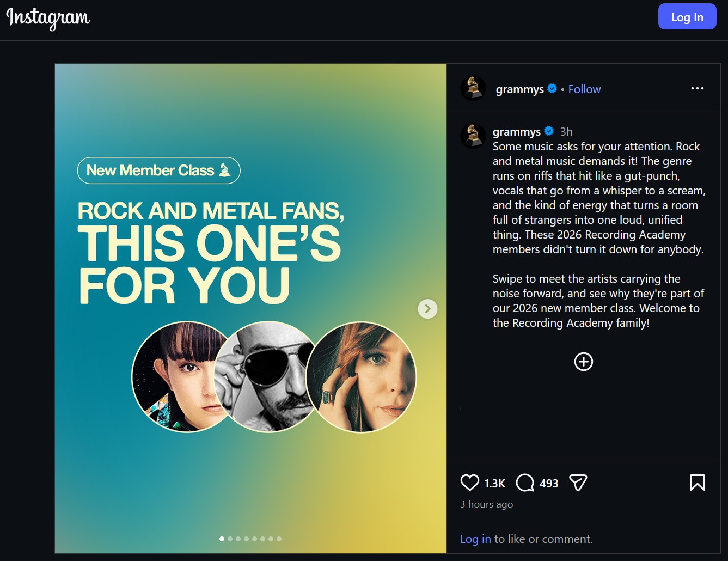728x561 pixels.
Task: Jump to the last carousel dot
Action: coord(279,539)
